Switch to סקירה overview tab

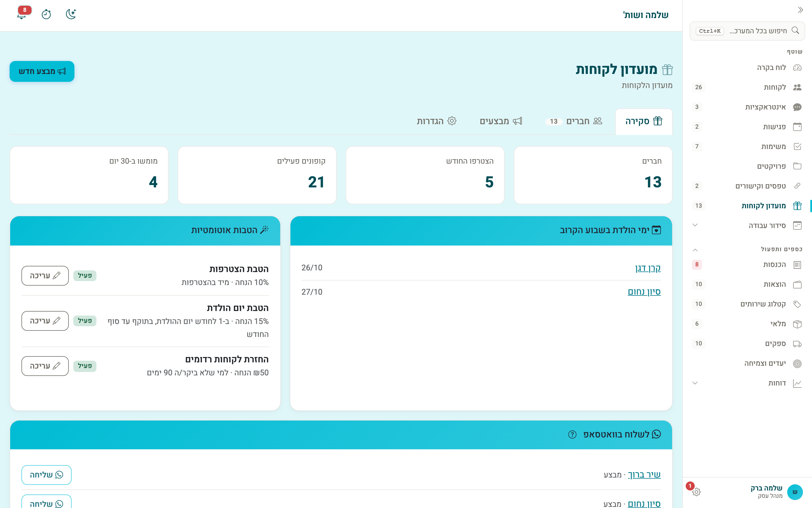point(644,121)
